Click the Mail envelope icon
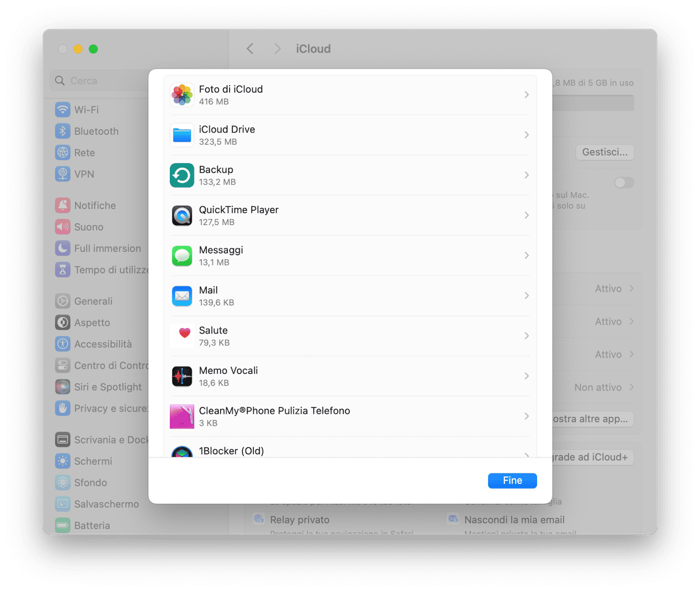 pyautogui.click(x=182, y=296)
